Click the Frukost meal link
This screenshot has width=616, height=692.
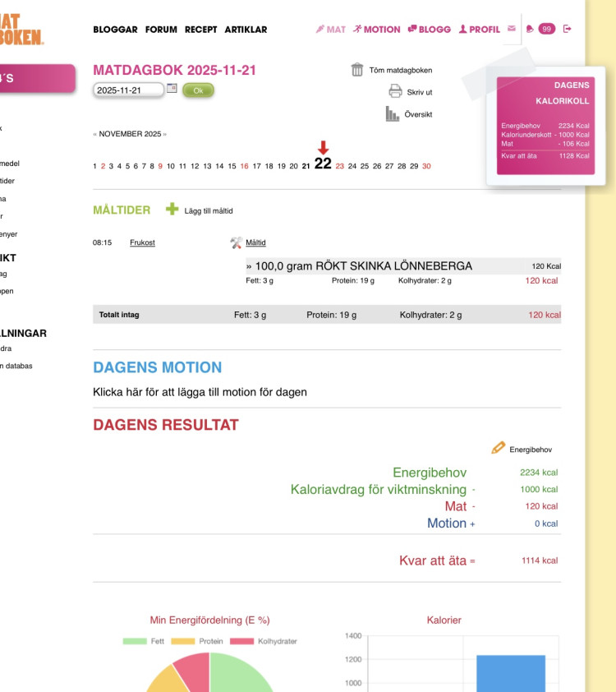[142, 242]
